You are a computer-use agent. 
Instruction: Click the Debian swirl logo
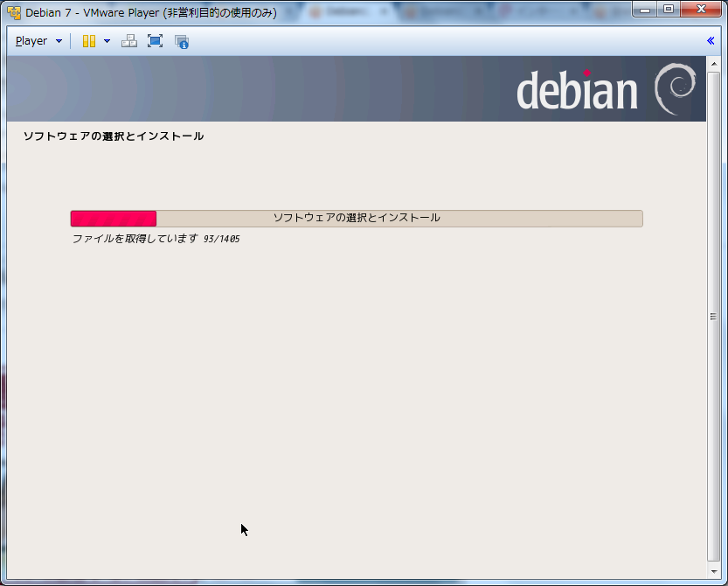(x=676, y=89)
